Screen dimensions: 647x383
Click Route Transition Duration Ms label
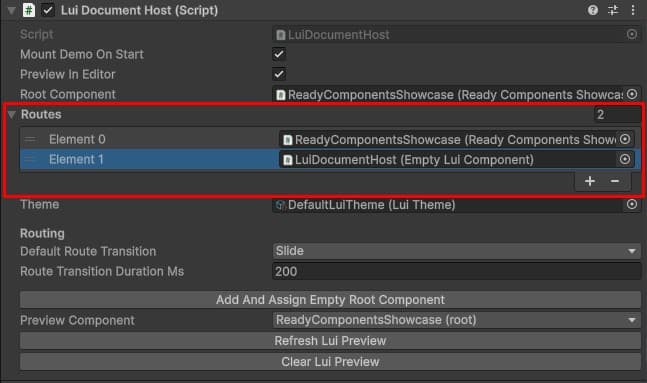[102, 272]
